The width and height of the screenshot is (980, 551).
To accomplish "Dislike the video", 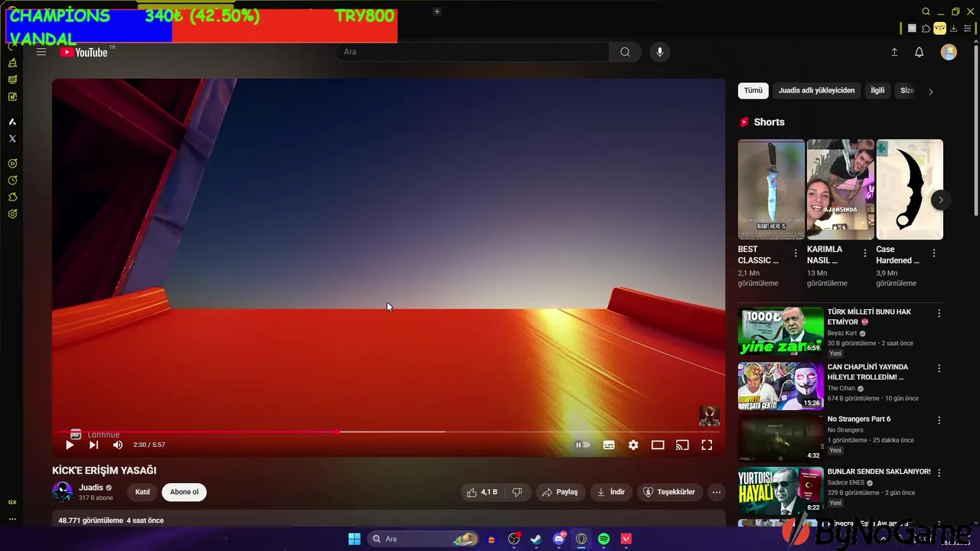I will coord(518,492).
